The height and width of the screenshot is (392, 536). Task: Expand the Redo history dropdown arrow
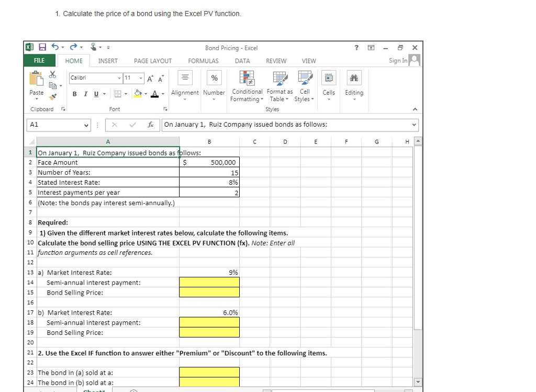click(81, 48)
